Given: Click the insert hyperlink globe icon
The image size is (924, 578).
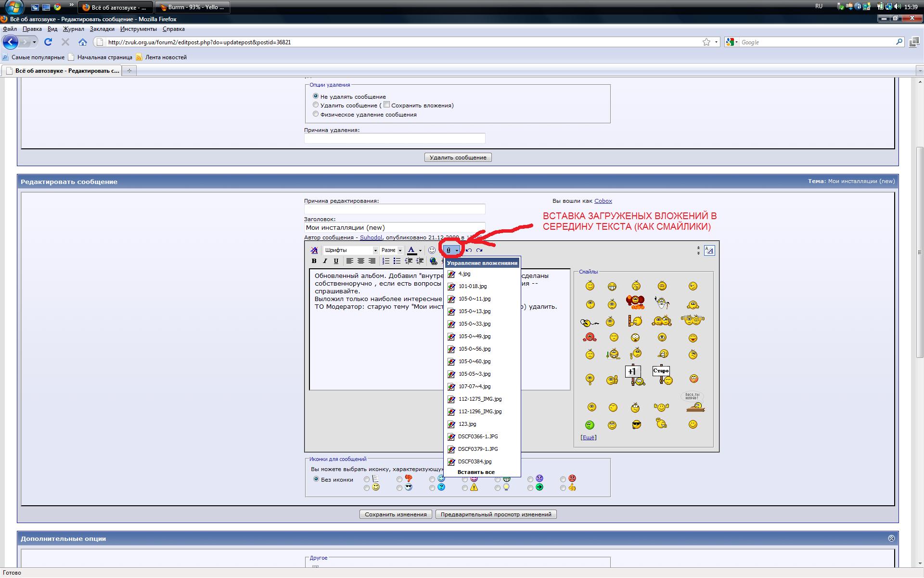Looking at the screenshot, I should point(434,261).
